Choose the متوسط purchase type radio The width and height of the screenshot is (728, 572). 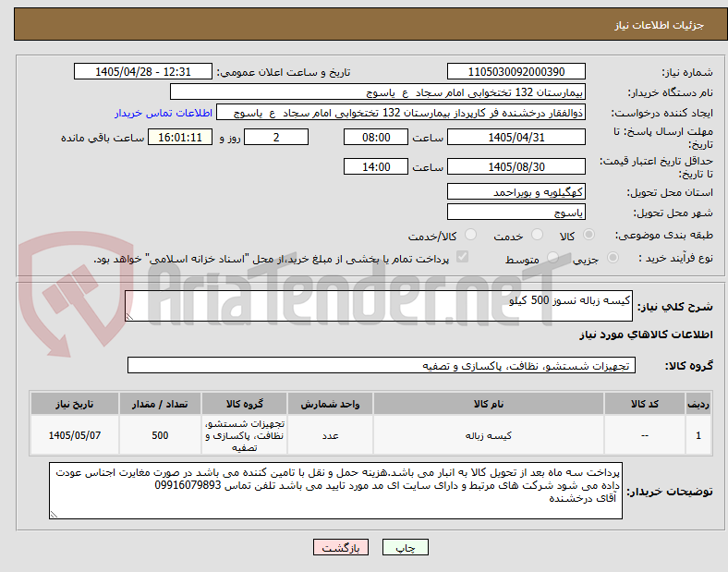552,258
